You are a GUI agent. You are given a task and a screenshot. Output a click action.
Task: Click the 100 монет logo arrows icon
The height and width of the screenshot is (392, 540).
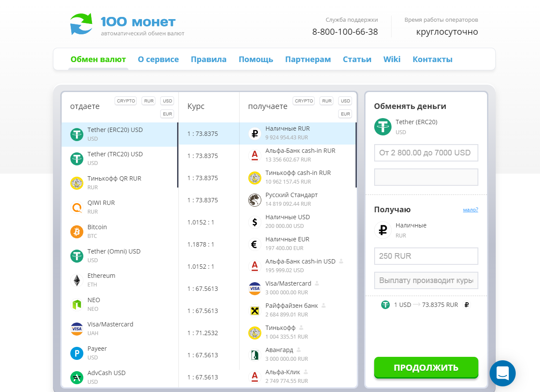pos(82,24)
